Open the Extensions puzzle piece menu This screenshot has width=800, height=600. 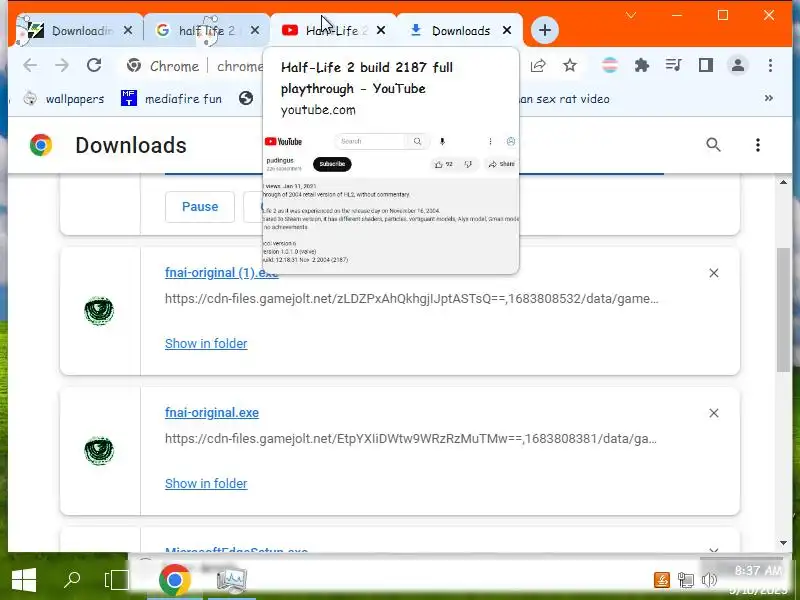pos(642,65)
